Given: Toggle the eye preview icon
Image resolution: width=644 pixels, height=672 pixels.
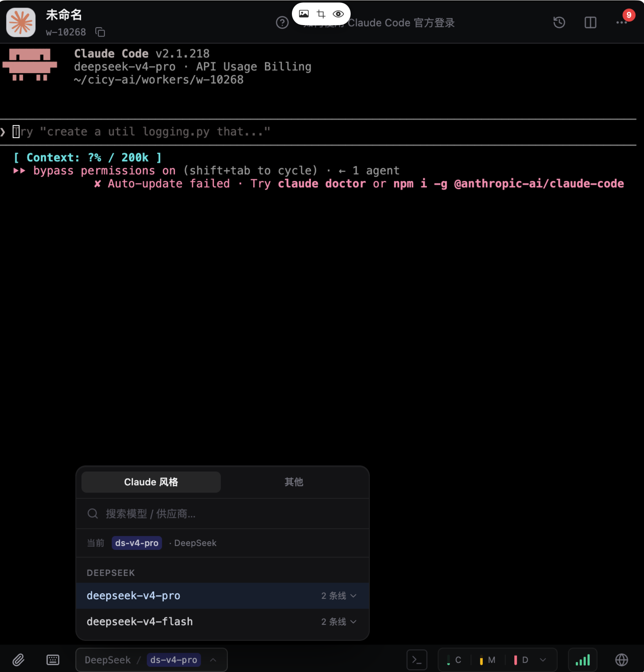Looking at the screenshot, I should pyautogui.click(x=338, y=14).
